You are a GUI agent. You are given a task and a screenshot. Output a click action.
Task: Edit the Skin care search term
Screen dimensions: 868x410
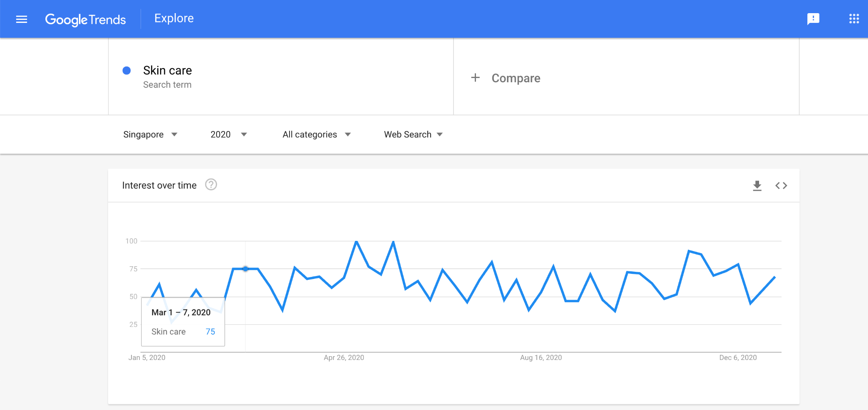pos(167,70)
